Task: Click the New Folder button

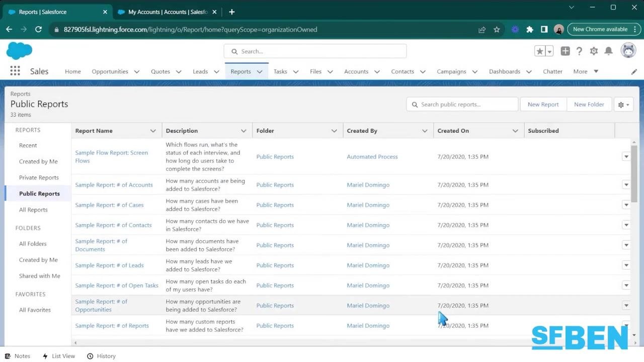Action: (x=589, y=105)
